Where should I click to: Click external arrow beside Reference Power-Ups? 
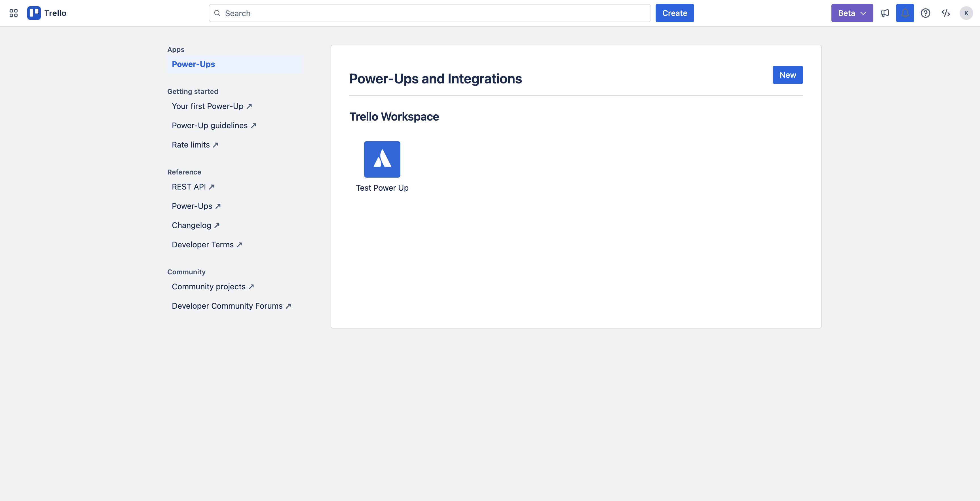(x=218, y=206)
